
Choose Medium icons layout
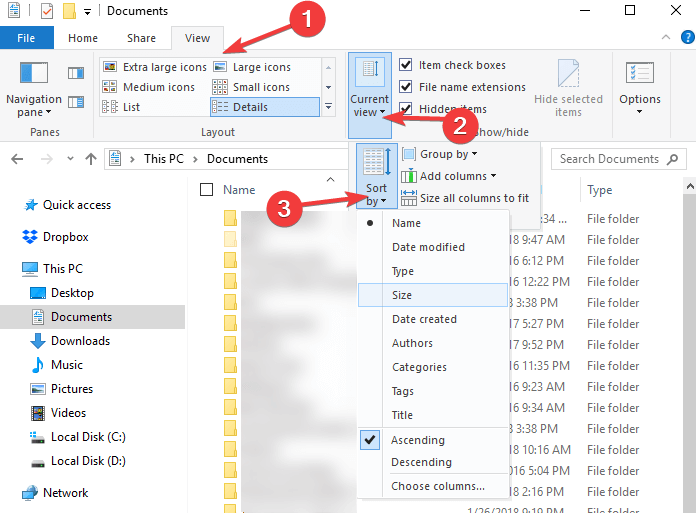pyautogui.click(x=149, y=87)
